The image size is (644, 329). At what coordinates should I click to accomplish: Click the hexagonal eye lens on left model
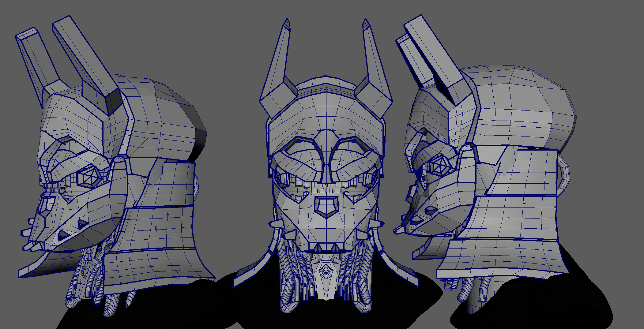tap(89, 177)
